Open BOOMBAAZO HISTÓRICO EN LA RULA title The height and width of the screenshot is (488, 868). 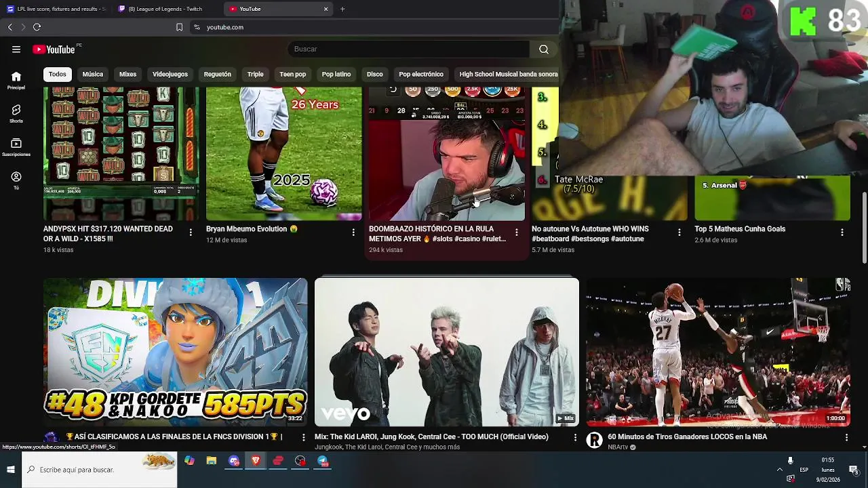click(437, 234)
